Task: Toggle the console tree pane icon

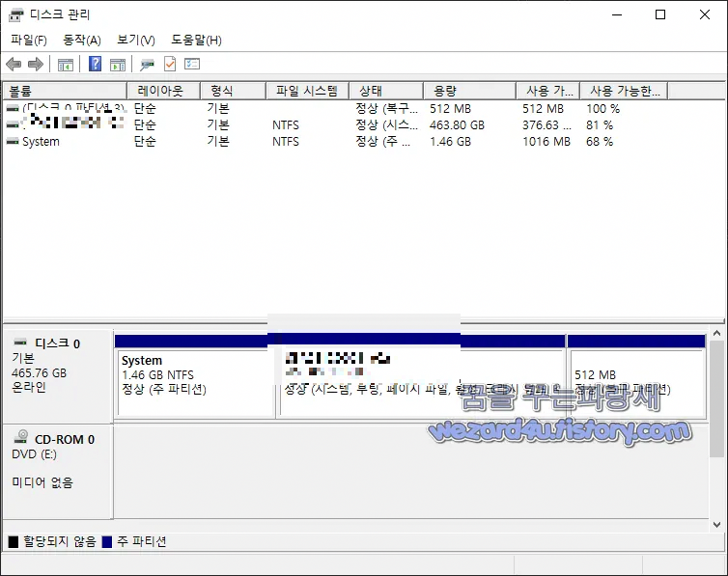Action: [x=66, y=65]
